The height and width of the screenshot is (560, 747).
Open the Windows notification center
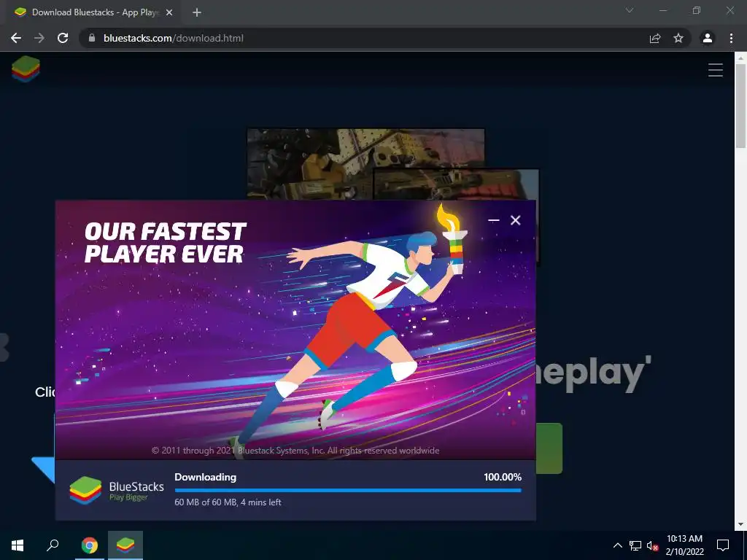pos(723,545)
